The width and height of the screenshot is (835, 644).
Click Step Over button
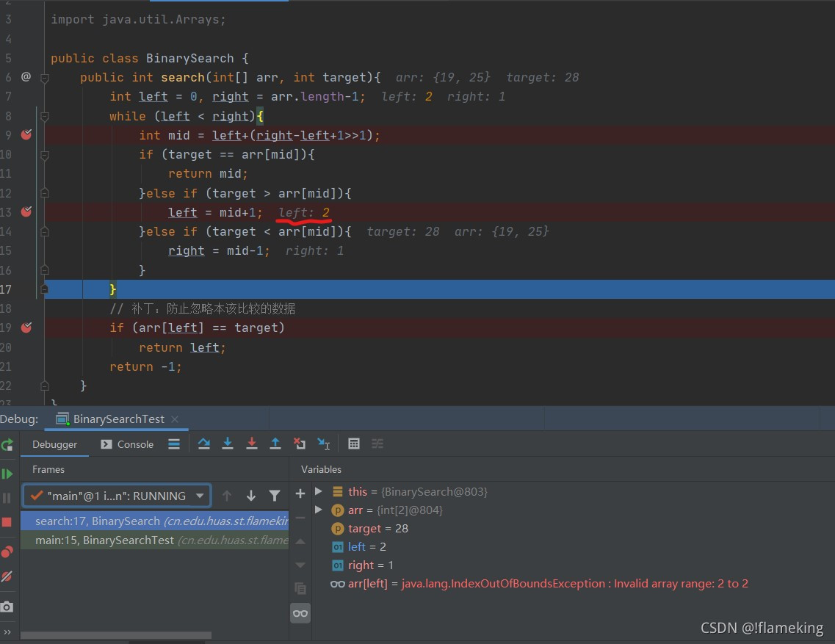coord(203,444)
